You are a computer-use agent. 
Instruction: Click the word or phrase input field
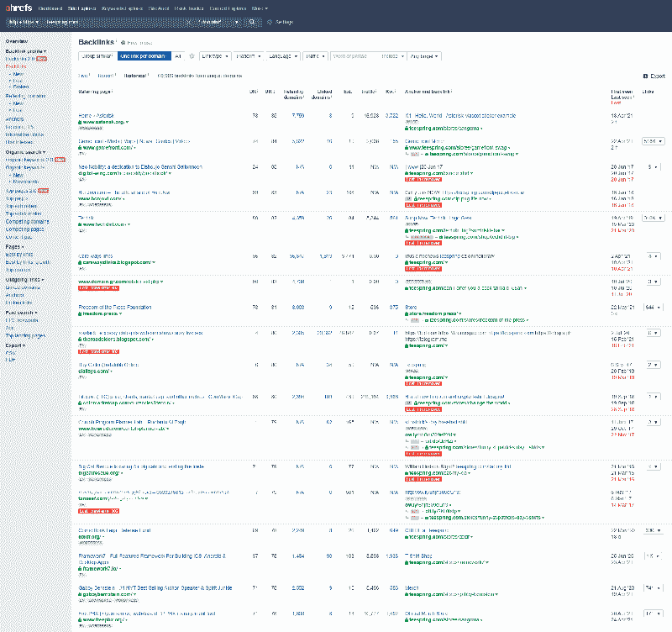[x=354, y=56]
